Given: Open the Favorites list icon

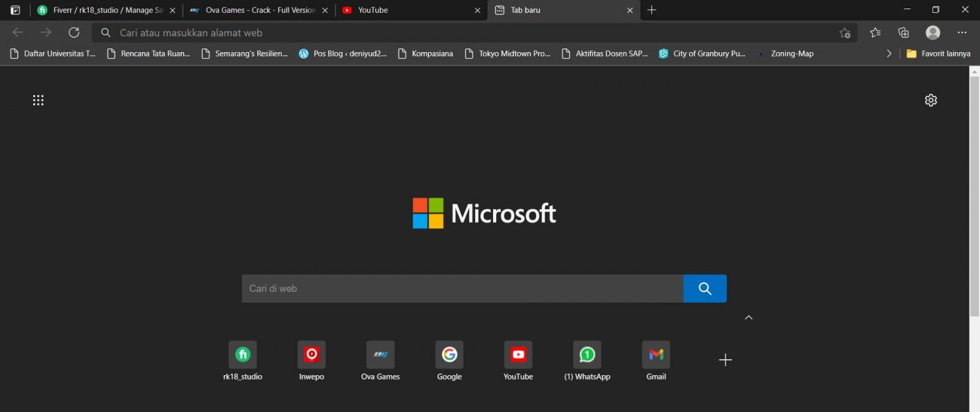Looking at the screenshot, I should pyautogui.click(x=875, y=32).
